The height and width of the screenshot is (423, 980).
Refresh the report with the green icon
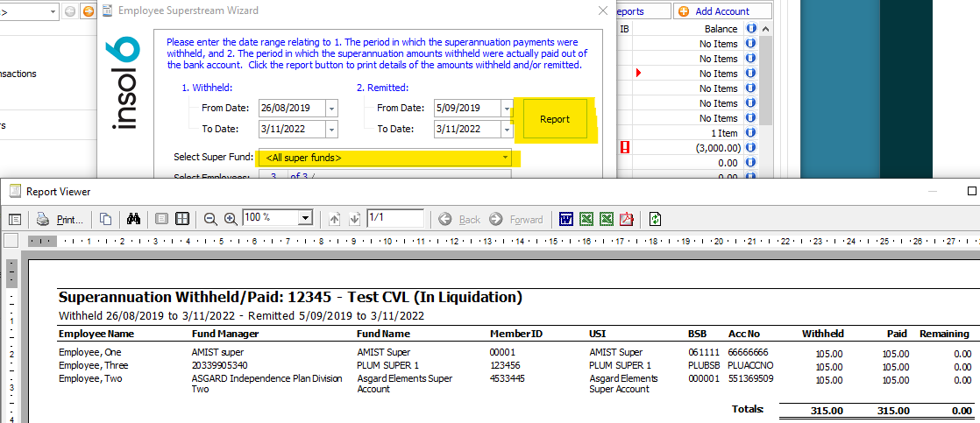pos(655,219)
